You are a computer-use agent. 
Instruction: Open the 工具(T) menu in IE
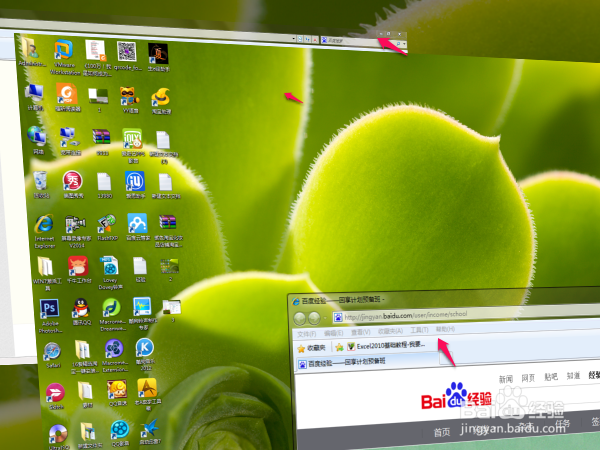419,329
